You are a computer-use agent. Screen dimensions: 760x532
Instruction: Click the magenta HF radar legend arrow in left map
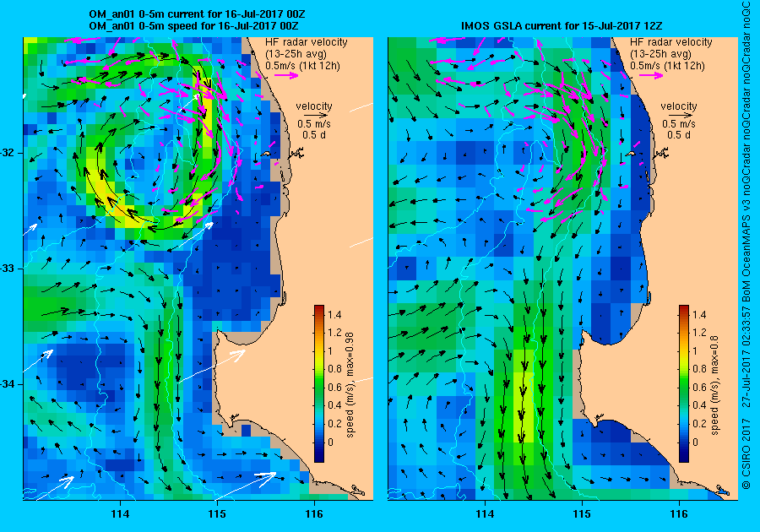(x=286, y=75)
